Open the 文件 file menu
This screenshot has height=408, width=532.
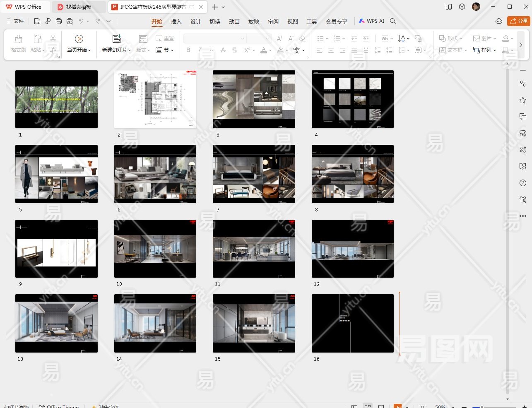(15, 21)
